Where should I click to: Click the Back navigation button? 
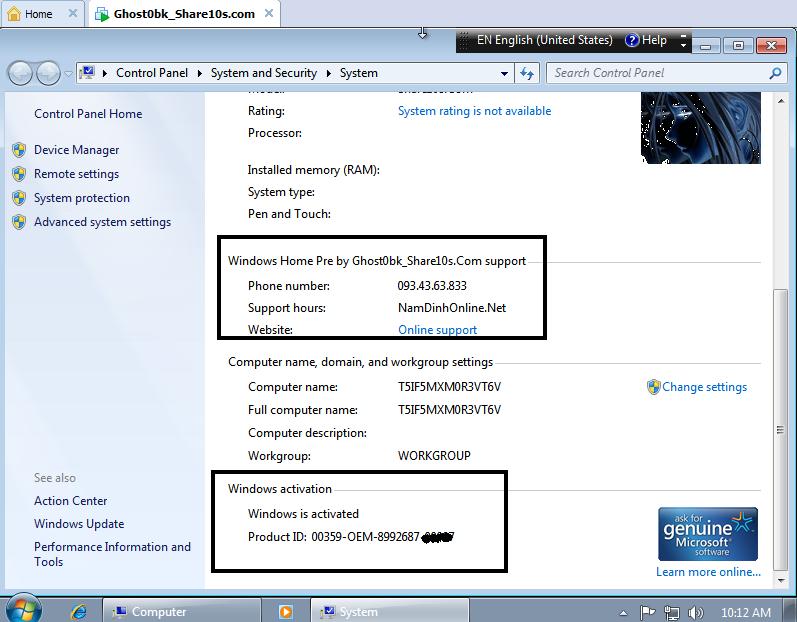point(21,74)
